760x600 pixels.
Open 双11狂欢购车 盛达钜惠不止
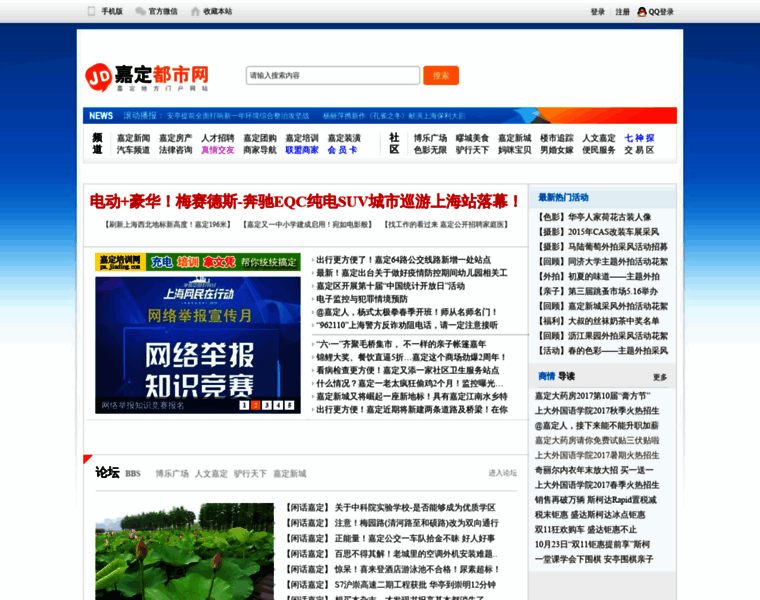coord(586,530)
